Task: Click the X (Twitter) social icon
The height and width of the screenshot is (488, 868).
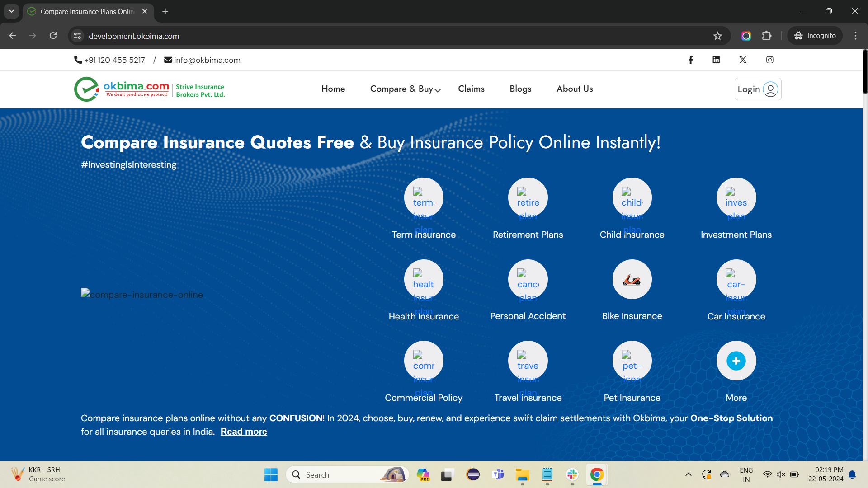Action: pyautogui.click(x=743, y=60)
